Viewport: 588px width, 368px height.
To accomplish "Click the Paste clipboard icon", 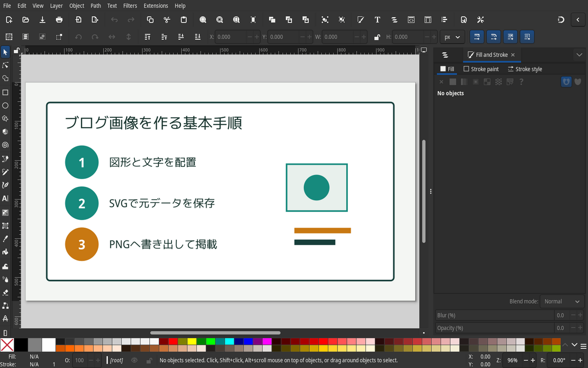I will click(x=184, y=20).
